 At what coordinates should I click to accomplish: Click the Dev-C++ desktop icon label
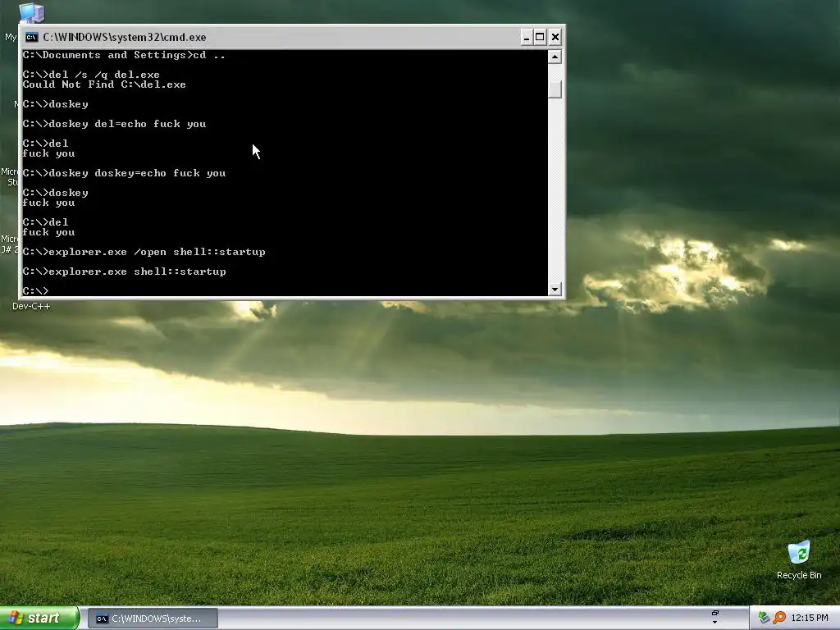[31, 307]
